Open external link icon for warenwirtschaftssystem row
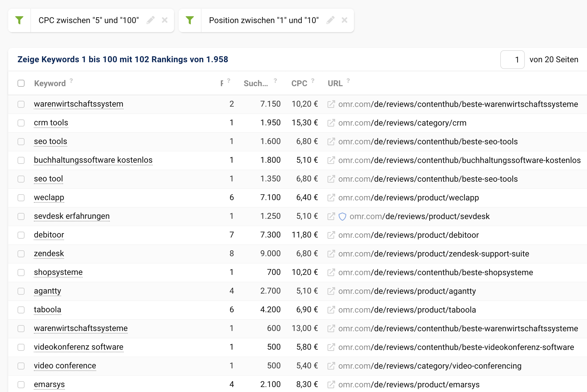Image resolution: width=587 pixels, height=392 pixels. [x=331, y=104]
